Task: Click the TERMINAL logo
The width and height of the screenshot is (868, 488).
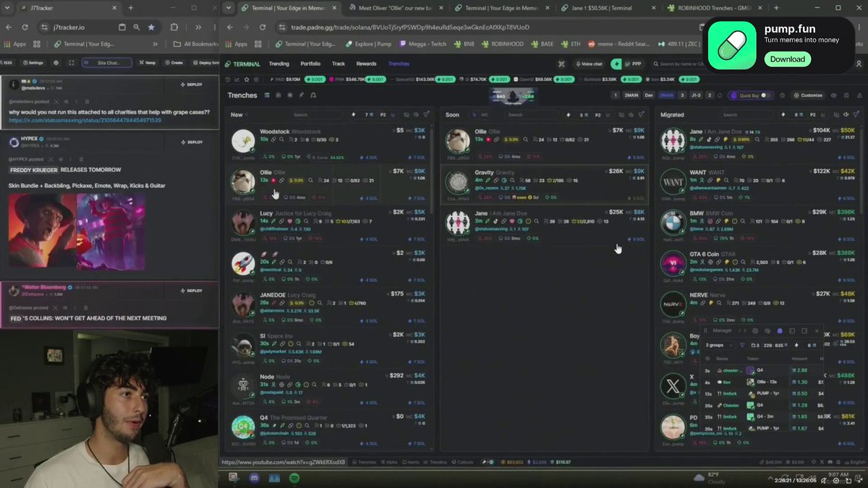Action: 243,64
